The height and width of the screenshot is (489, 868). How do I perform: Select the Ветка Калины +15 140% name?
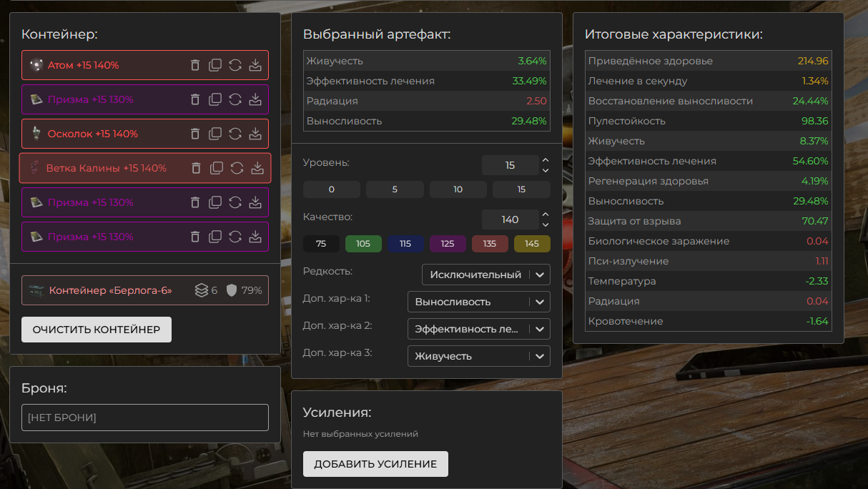pyautogui.click(x=106, y=168)
